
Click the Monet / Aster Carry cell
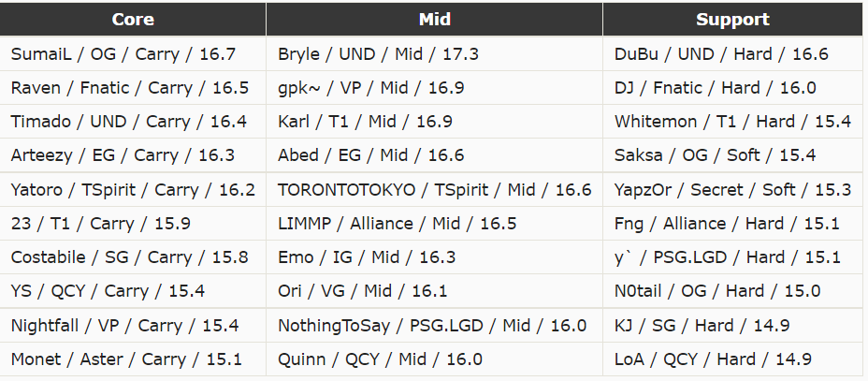[x=126, y=359]
